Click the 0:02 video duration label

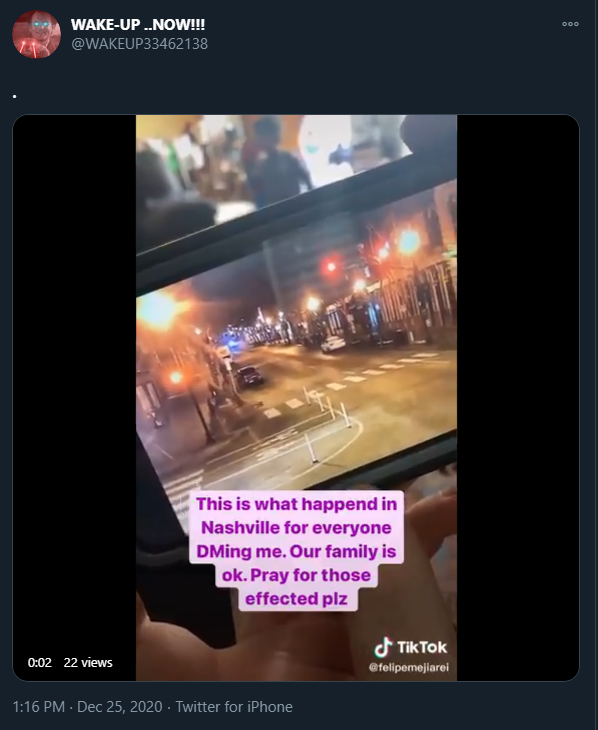40,662
